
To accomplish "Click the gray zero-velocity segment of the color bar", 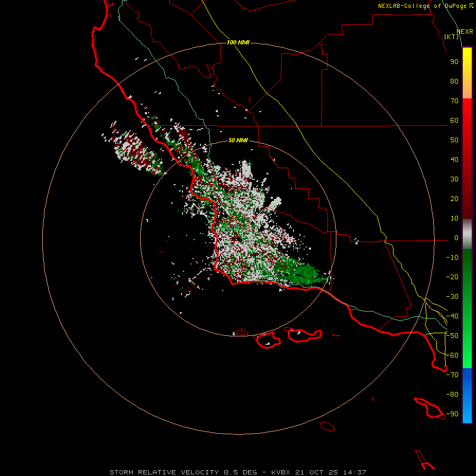I will coord(467,234).
